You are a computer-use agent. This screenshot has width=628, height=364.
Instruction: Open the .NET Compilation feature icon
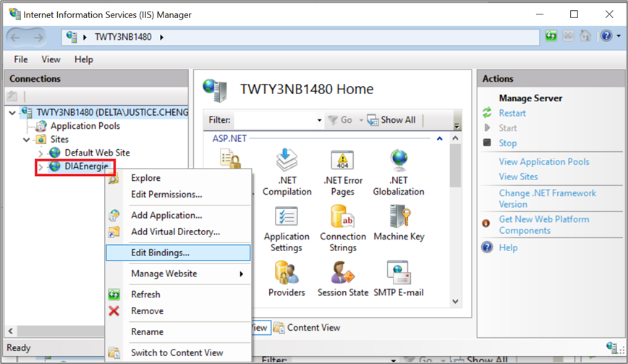pos(287,173)
